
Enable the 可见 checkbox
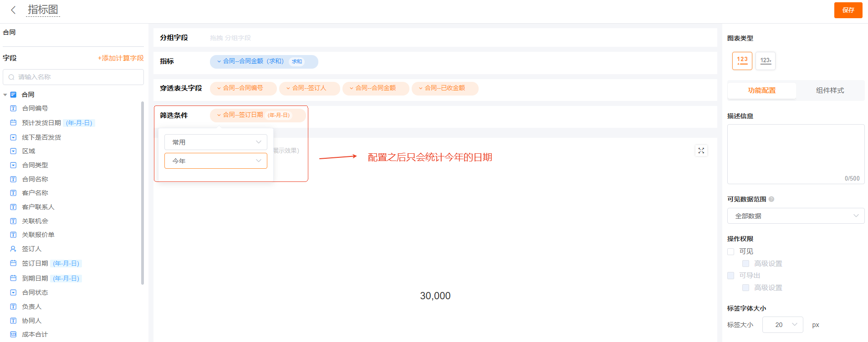point(731,251)
